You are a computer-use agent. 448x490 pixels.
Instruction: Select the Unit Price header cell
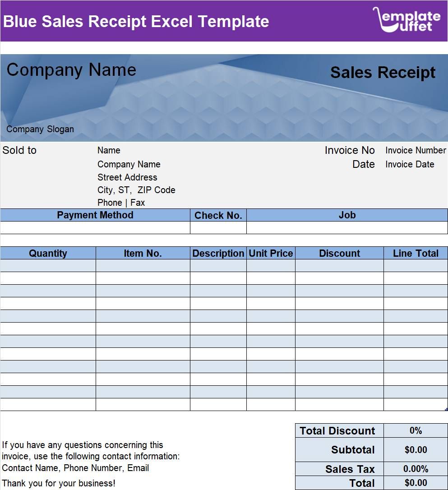270,253
